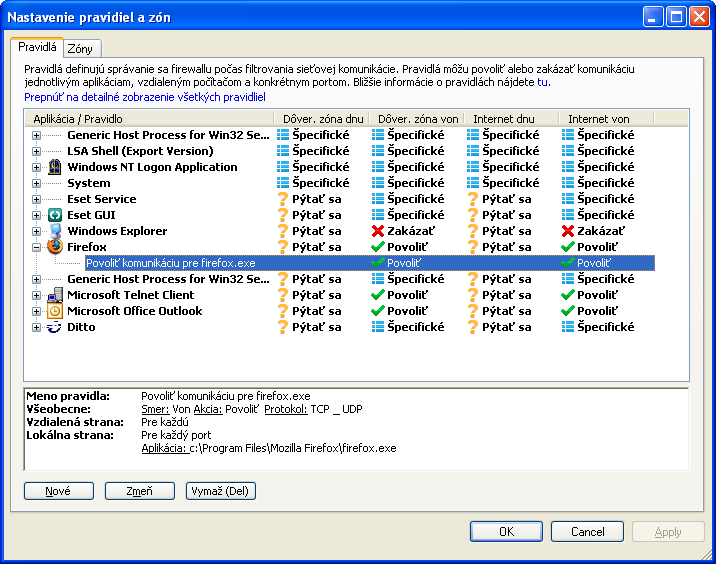
Task: Click the Vymaž (Del) button
Action: coord(221,491)
